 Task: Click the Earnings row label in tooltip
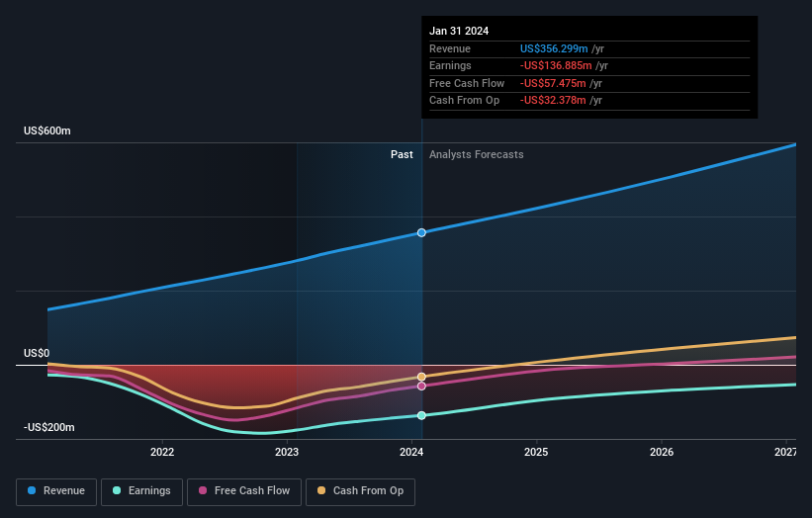pyautogui.click(x=451, y=65)
